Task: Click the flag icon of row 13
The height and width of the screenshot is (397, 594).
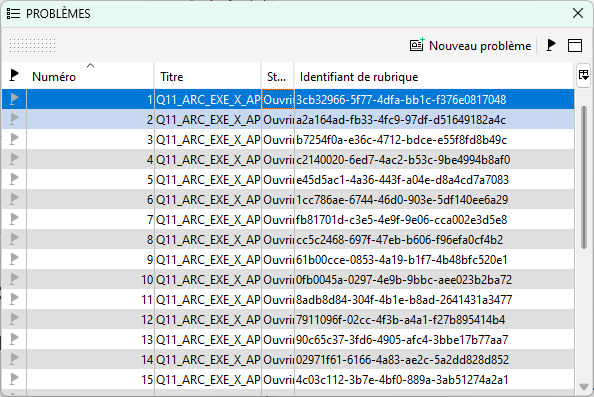Action: click(x=14, y=339)
